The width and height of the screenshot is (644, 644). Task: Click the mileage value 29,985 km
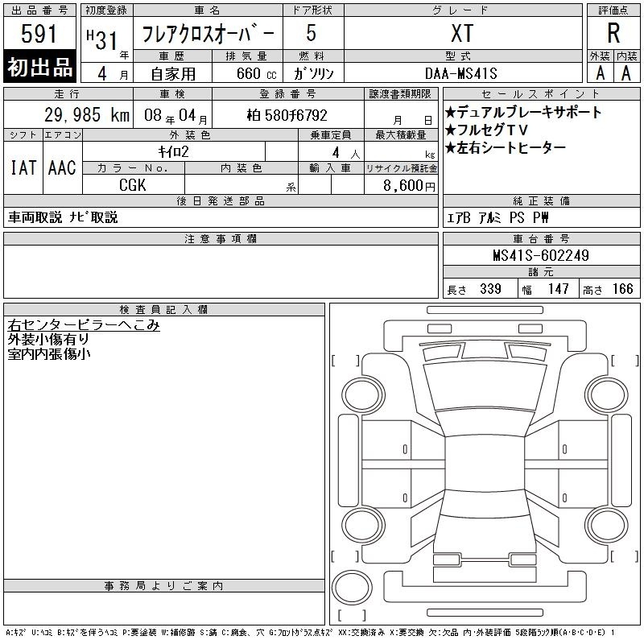pyautogui.click(x=76, y=116)
